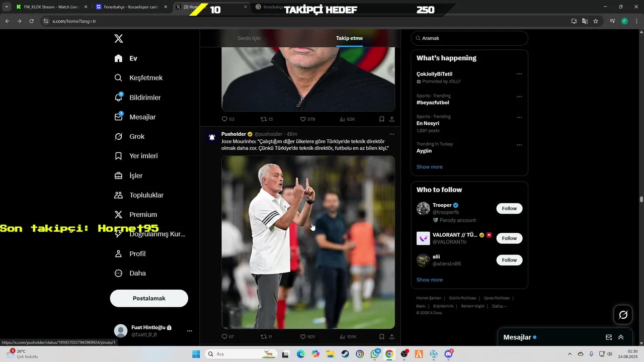Image resolution: width=644 pixels, height=362 pixels.
Task: Follow the alii account
Action: [509, 260]
